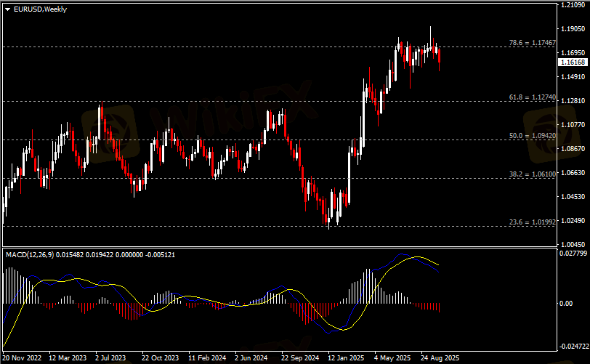Open the dropdown arrow beside EURUSD,Weekly
Screen dimensions: 590x364
point(7,8)
